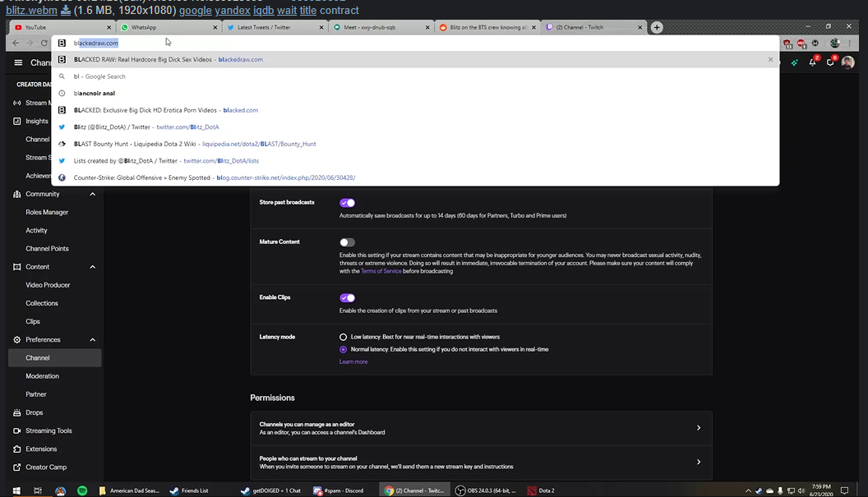Select Normal latency radio option
Viewport: 868px width, 497px height.
[x=344, y=350]
